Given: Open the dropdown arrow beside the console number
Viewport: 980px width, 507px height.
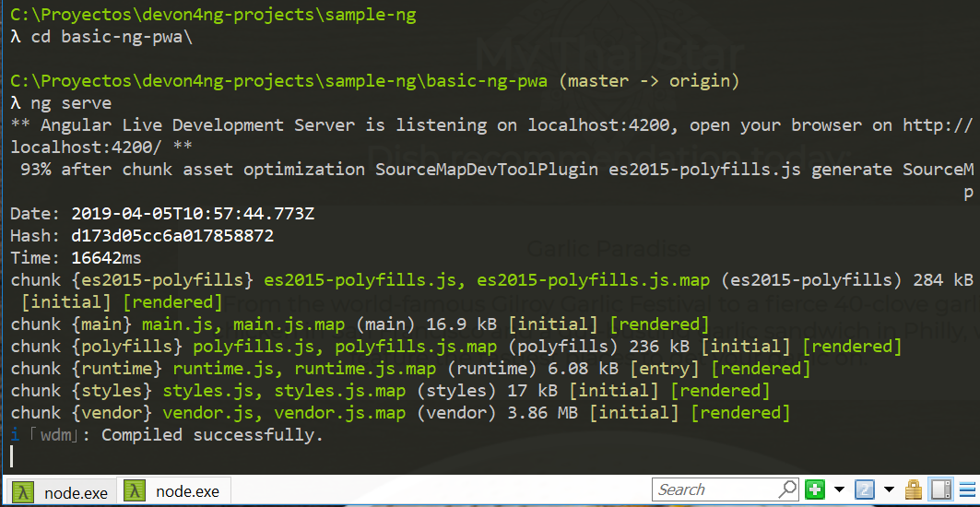Looking at the screenshot, I should [x=889, y=489].
